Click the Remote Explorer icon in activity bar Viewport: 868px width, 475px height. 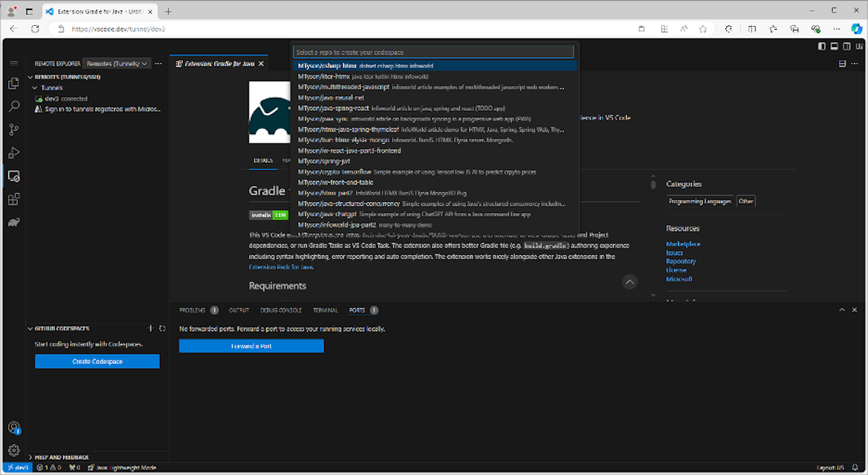tap(13, 176)
